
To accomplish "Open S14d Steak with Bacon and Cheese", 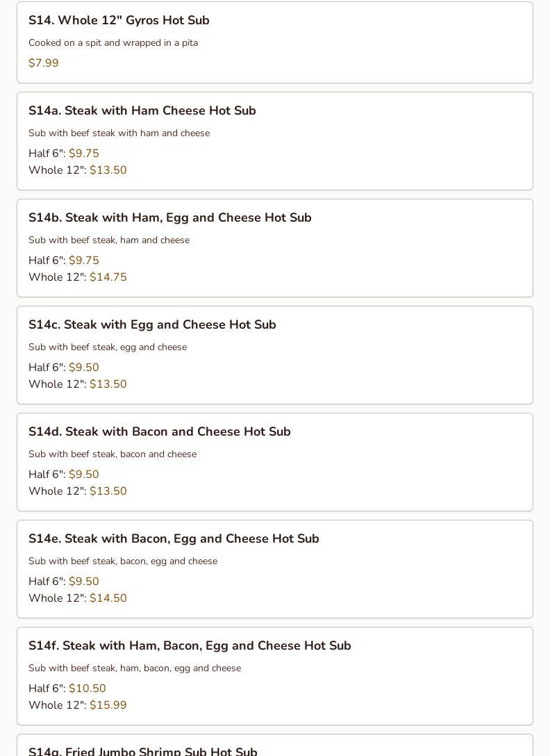I will 159,432.
